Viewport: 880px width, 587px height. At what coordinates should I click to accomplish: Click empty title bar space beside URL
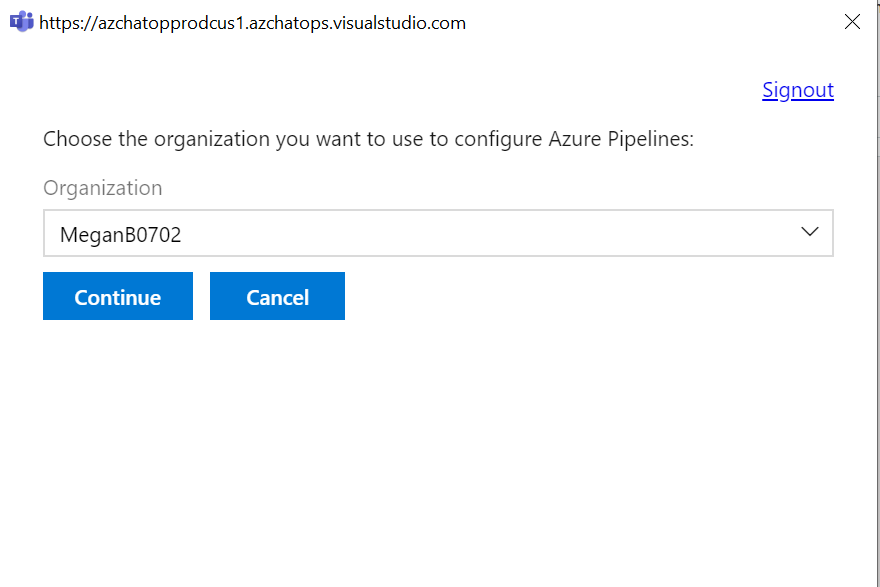coord(650,22)
